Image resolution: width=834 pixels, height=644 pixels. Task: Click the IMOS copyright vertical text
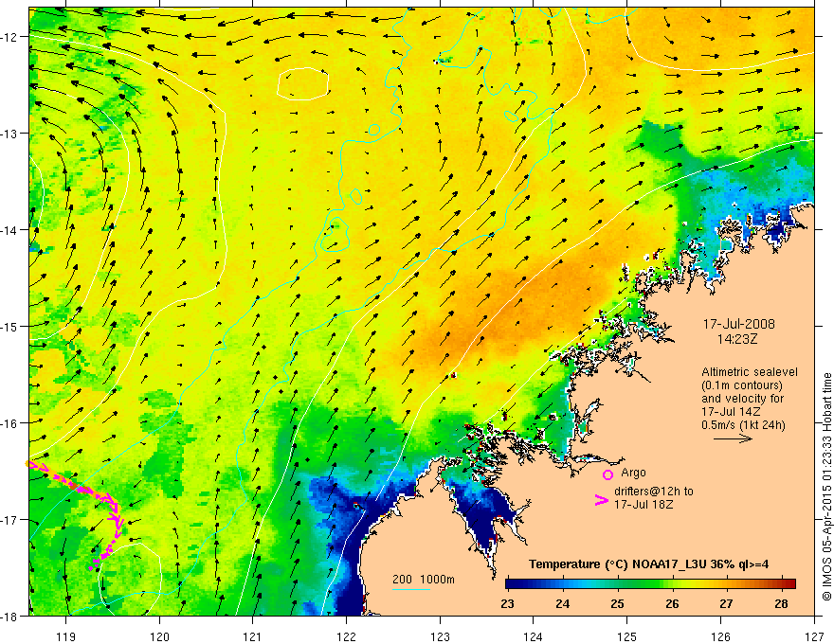coord(826,486)
